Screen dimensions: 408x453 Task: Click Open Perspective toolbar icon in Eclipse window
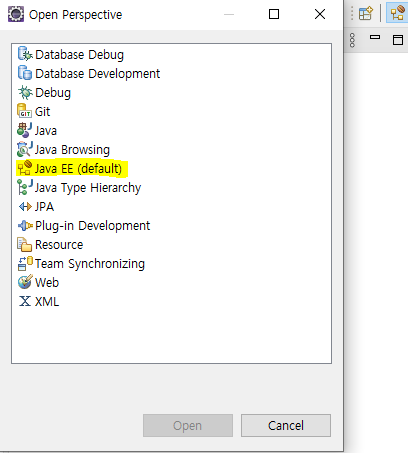366,14
